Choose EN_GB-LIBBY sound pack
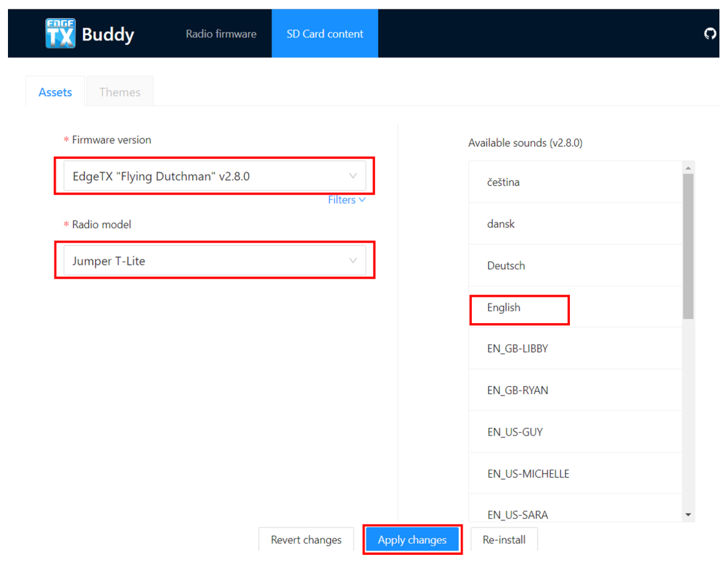This screenshot has height=580, width=728. point(575,348)
